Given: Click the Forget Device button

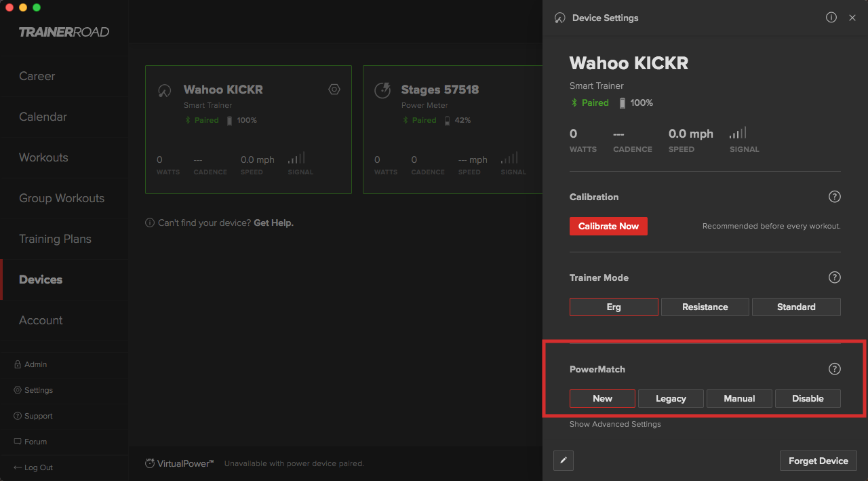Looking at the screenshot, I should [818, 461].
